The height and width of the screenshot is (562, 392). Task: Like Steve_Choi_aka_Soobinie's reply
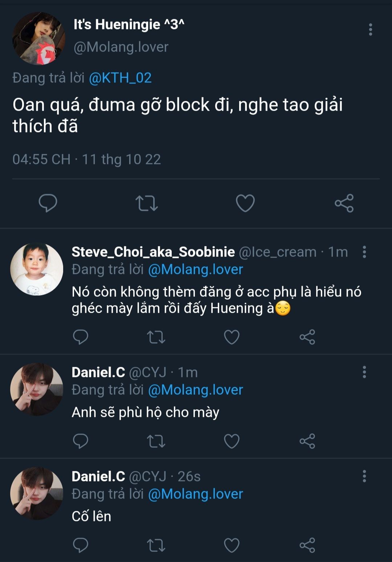click(x=232, y=337)
